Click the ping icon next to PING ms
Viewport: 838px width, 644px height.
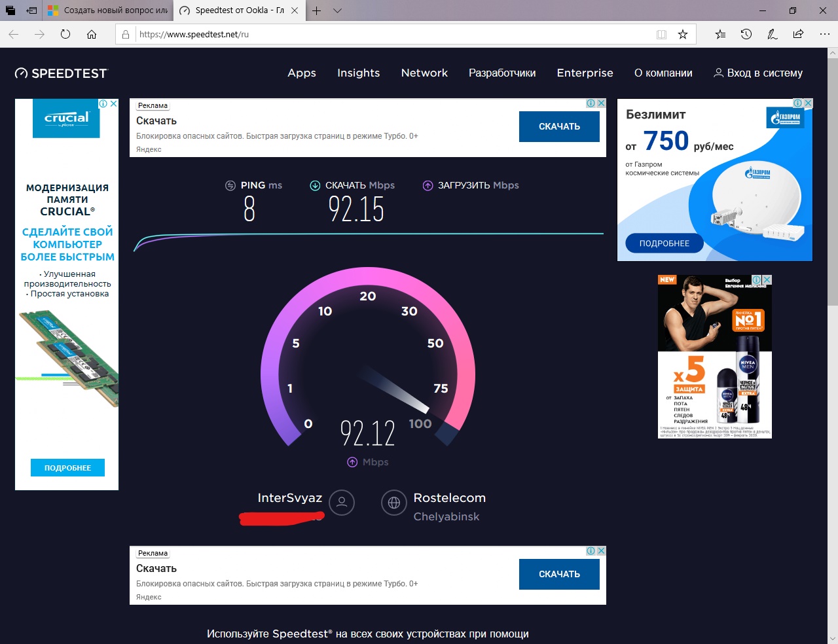click(230, 185)
